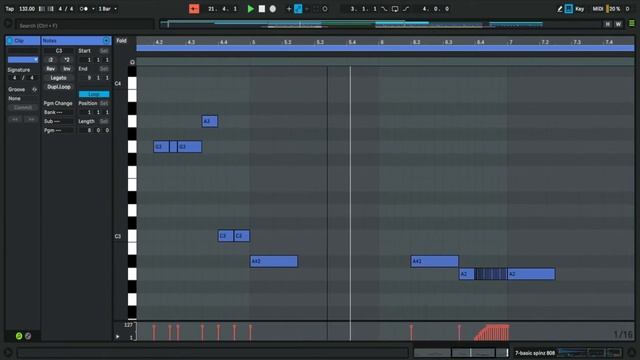Select the A2 note after the roll

pyautogui.click(x=531, y=274)
